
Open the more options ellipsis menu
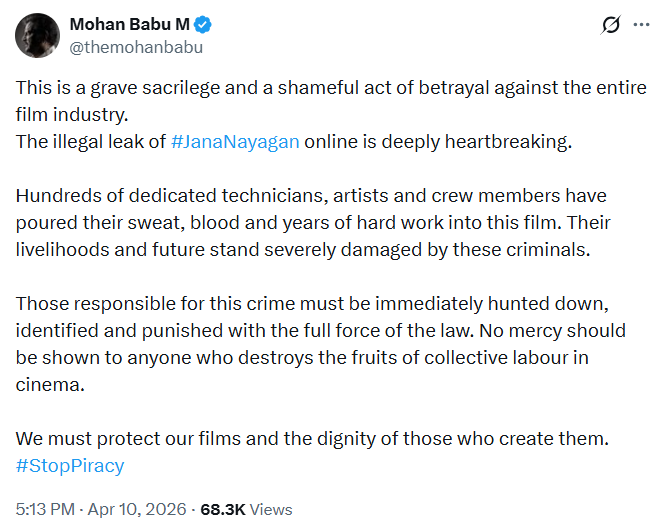(x=639, y=27)
